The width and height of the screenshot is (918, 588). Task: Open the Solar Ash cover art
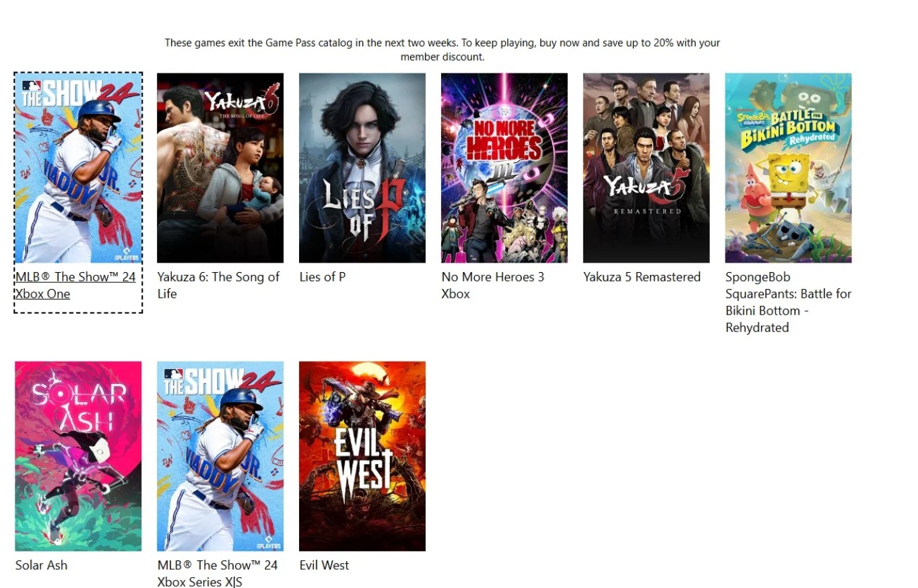coord(78,456)
